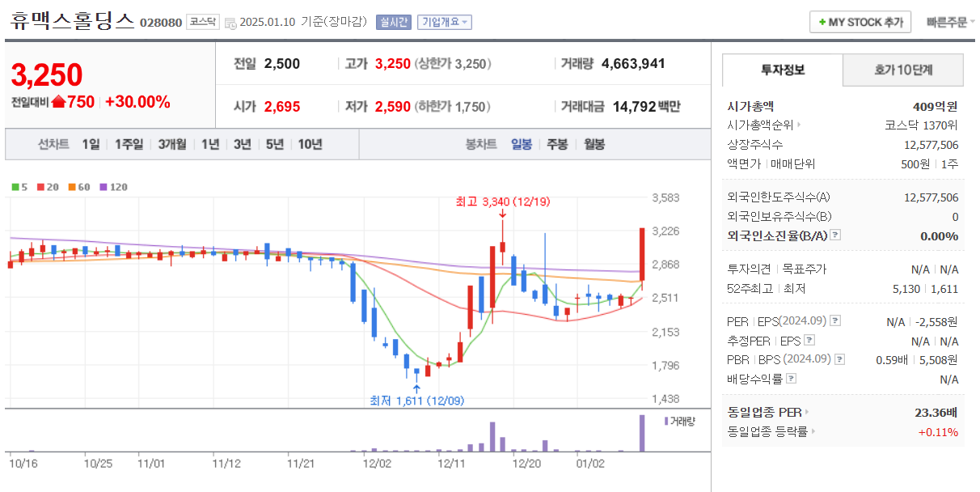Click the large red candlestick at the chart's right edge
This screenshot has width=980, height=492.
642,254
